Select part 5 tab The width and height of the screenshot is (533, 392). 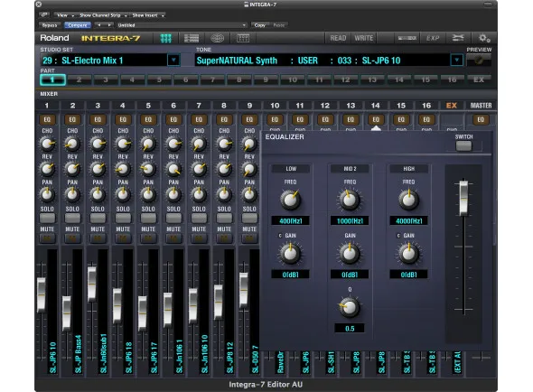tap(159, 79)
